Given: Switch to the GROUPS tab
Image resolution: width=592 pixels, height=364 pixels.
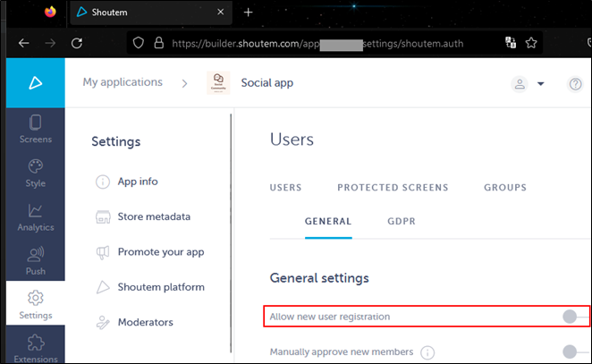Looking at the screenshot, I should point(505,188).
